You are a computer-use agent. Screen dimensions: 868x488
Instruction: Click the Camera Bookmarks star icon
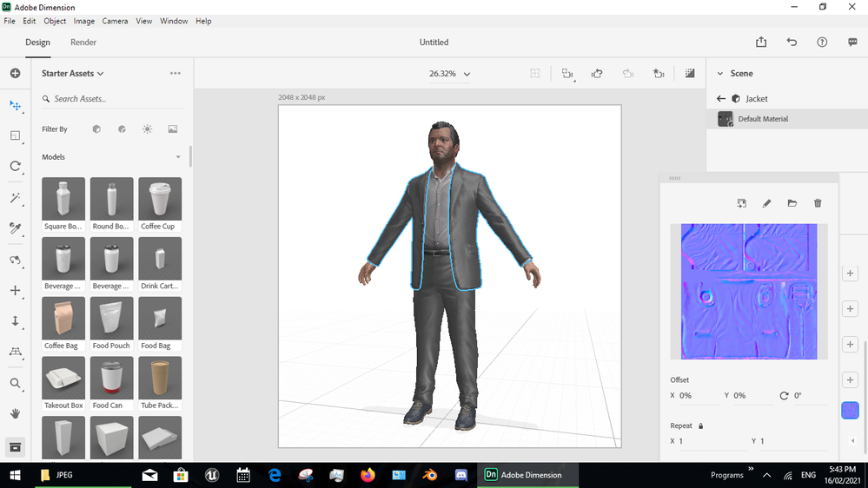659,74
